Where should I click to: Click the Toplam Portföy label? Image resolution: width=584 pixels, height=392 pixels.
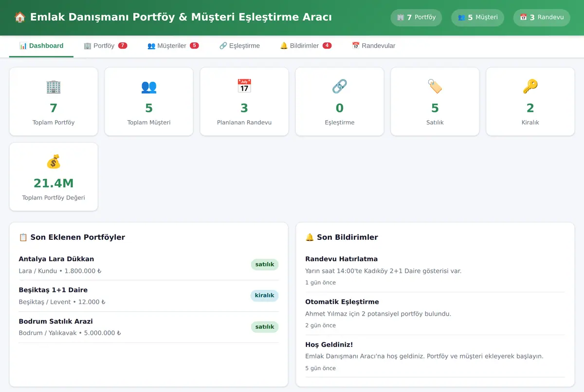pyautogui.click(x=54, y=123)
